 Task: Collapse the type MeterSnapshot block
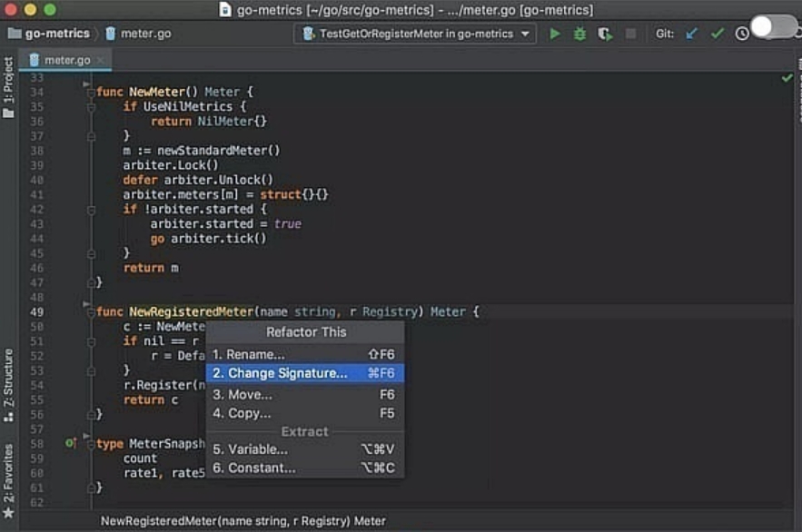pos(91,444)
